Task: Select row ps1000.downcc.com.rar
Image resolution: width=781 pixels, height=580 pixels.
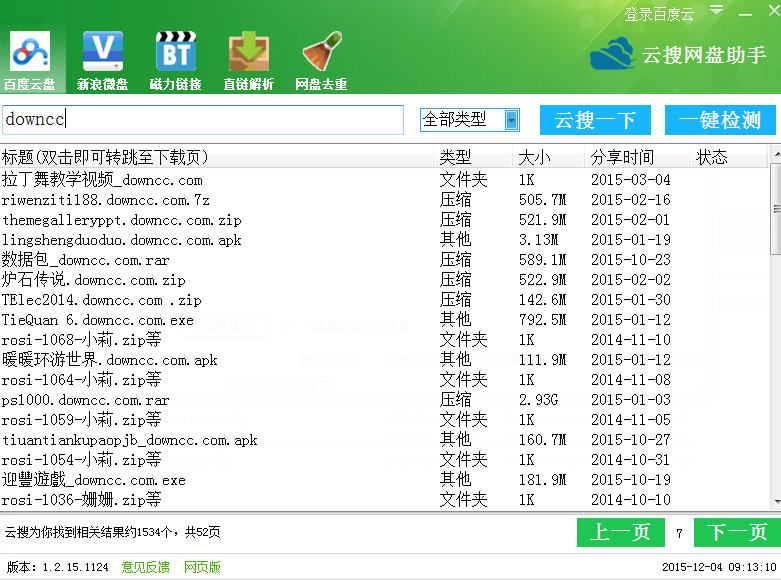Action: tap(384, 400)
